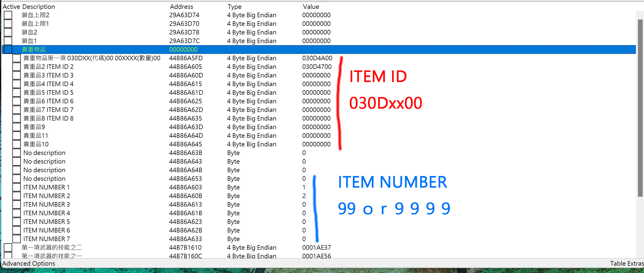Click the value of ITEM NUMBER 2

coord(304,196)
